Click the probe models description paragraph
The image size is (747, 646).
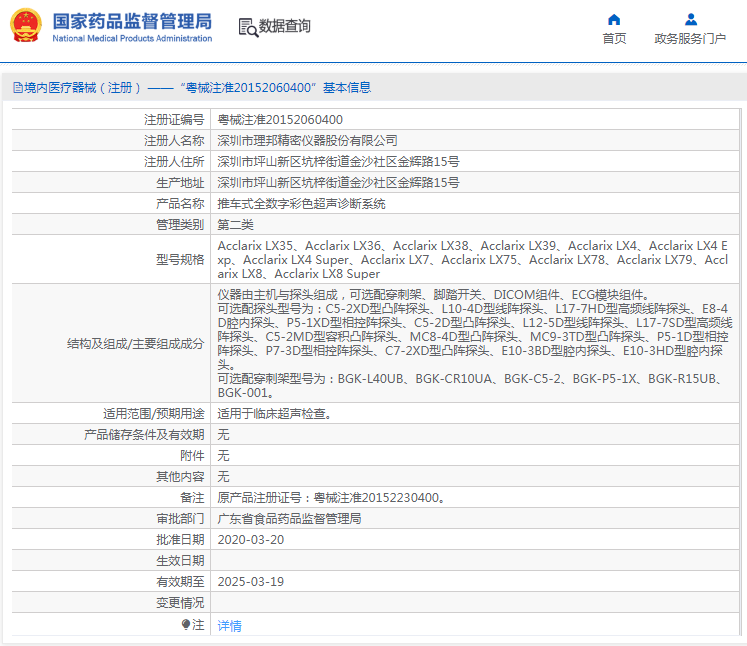[474, 336]
